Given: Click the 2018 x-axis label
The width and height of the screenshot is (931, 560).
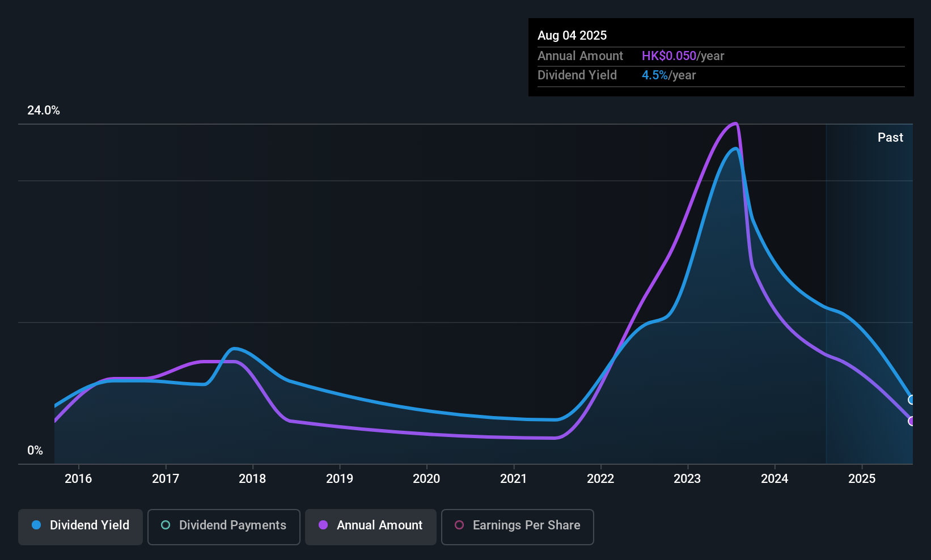Looking at the screenshot, I should (x=252, y=479).
